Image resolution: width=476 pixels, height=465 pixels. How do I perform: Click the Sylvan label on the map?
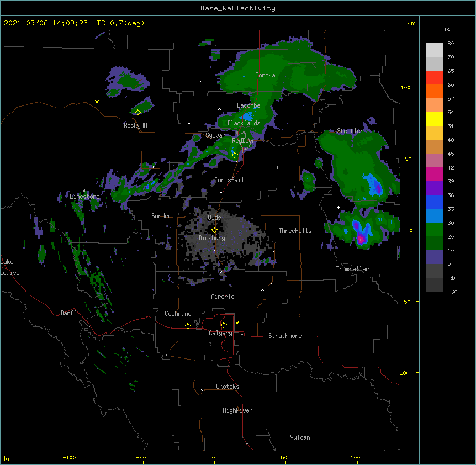215,135
